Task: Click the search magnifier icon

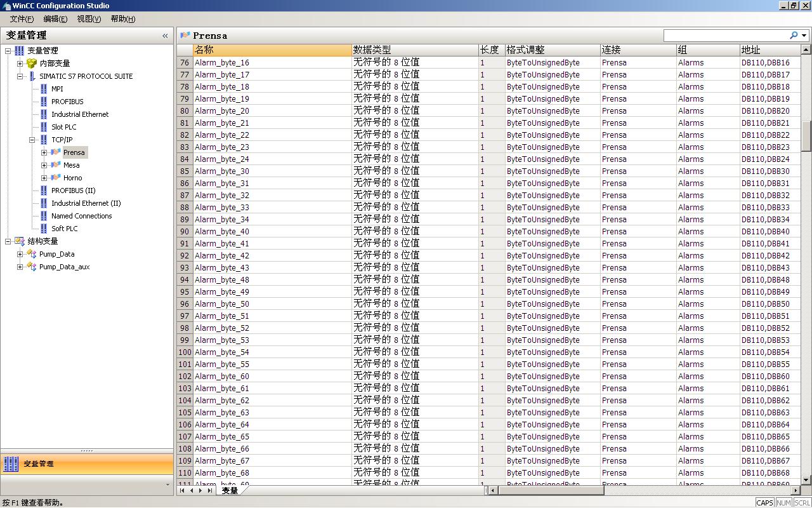Action: click(794, 36)
